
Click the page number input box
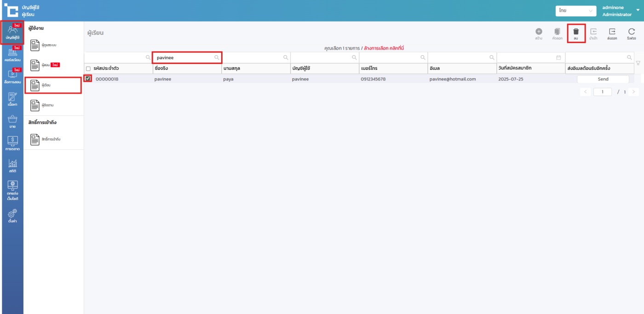coord(602,92)
